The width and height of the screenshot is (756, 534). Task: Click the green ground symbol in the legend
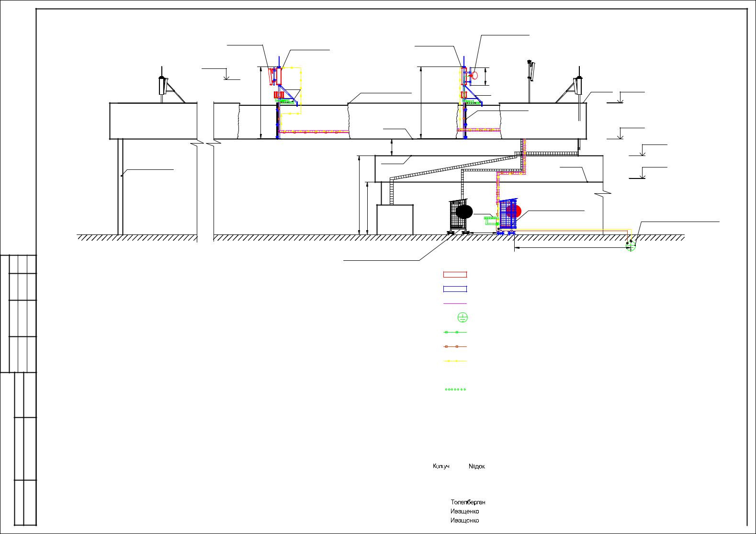click(x=462, y=317)
